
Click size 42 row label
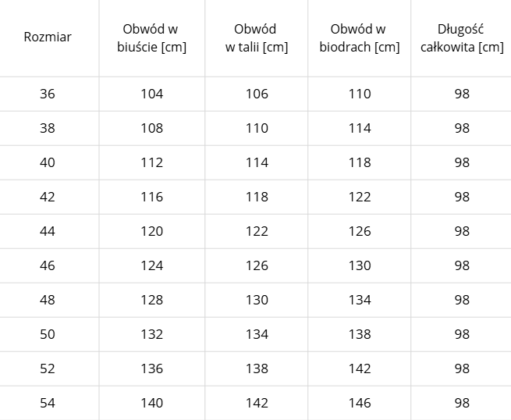pyautogui.click(x=48, y=197)
